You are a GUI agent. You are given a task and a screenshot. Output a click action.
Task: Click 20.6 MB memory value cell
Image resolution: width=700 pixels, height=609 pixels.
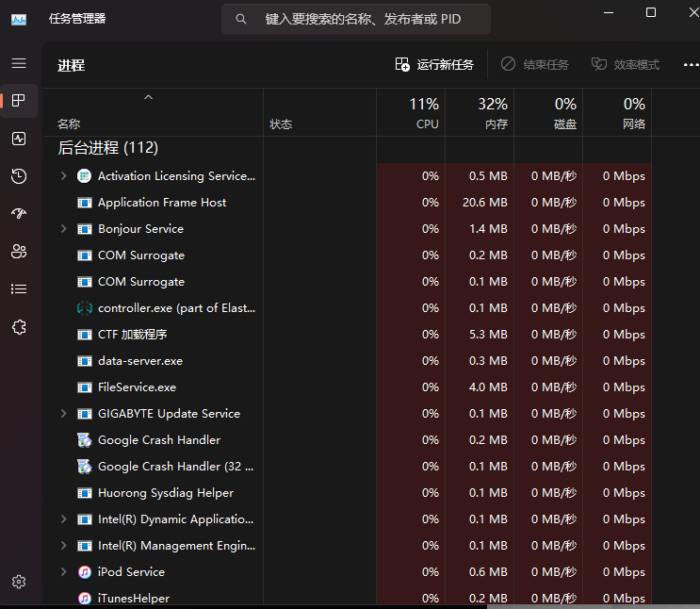tap(480, 203)
